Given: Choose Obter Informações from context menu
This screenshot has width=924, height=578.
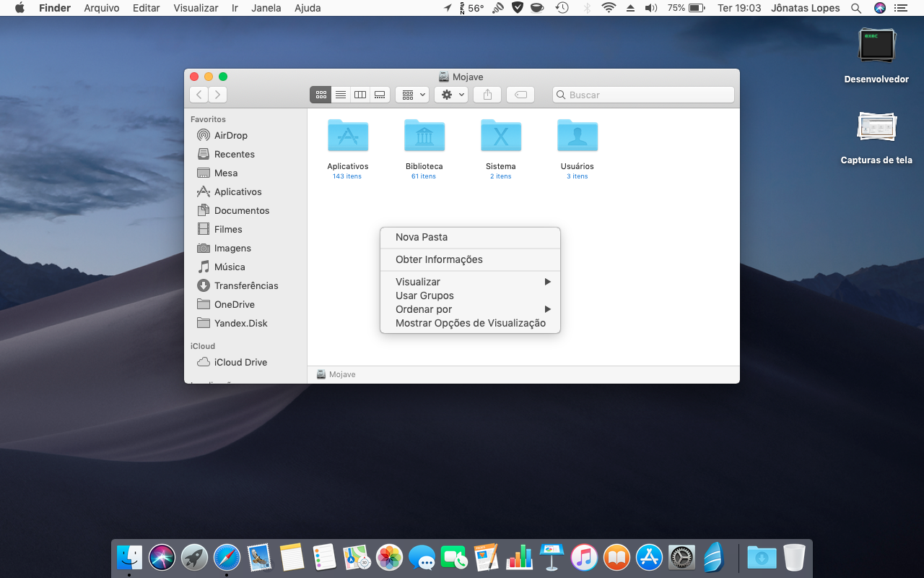Looking at the screenshot, I should pos(470,259).
